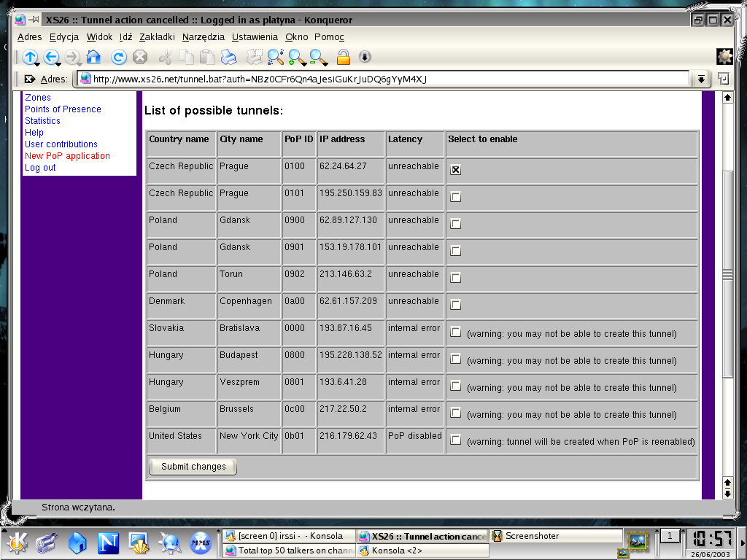747x560 pixels.
Task: Click the zoom-out magnifier icon
Action: [318, 57]
